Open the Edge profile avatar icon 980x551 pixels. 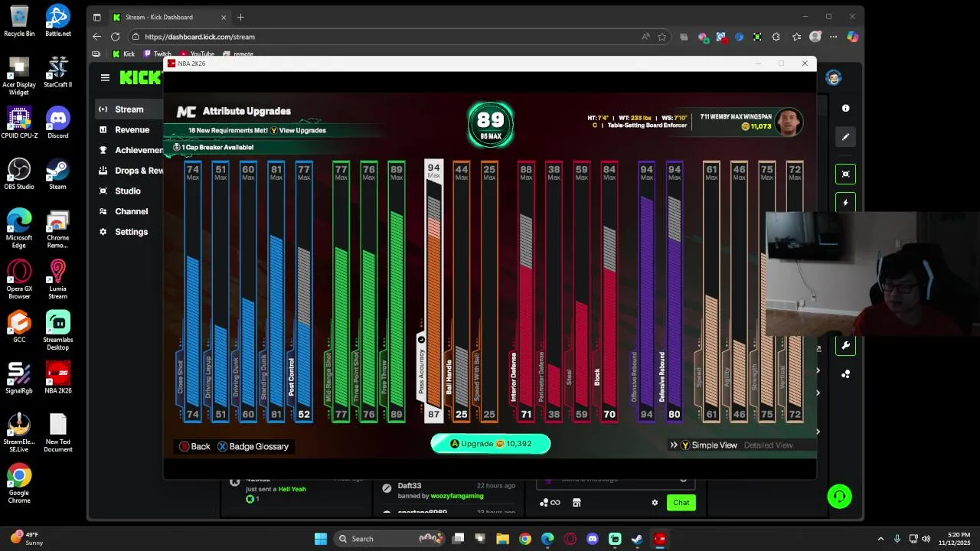(815, 37)
